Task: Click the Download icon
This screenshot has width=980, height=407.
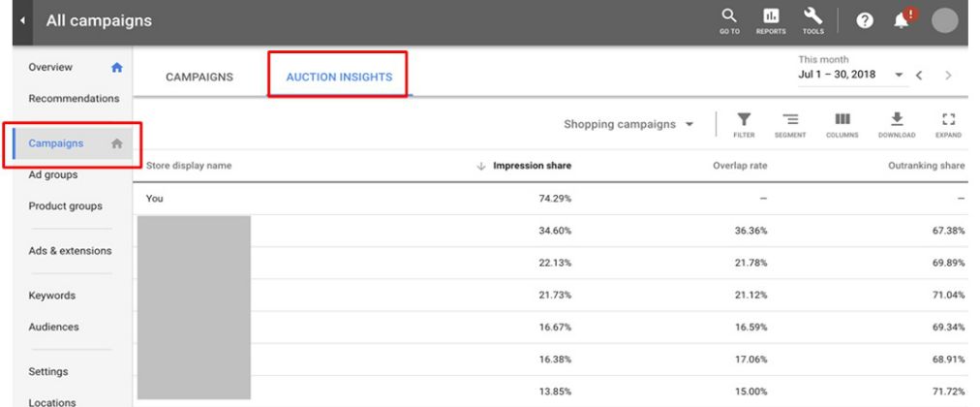Action: (896, 124)
